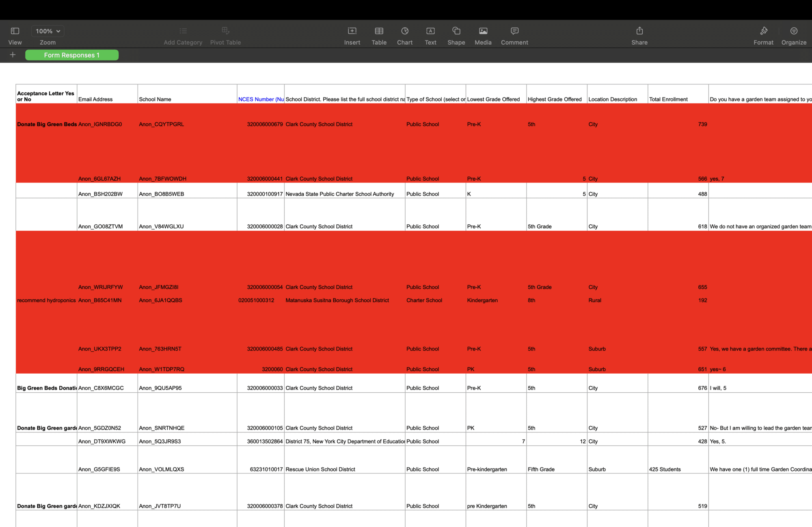Insert a Text box
Image resolution: width=812 pixels, height=527 pixels.
(430, 35)
